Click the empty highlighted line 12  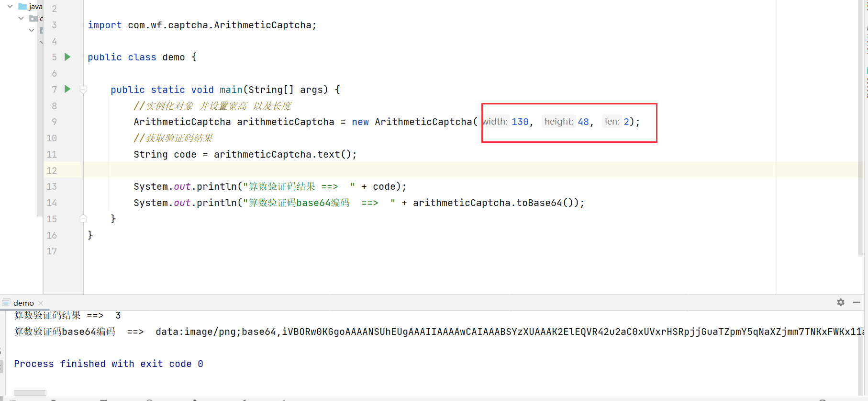pyautogui.click(x=474, y=170)
